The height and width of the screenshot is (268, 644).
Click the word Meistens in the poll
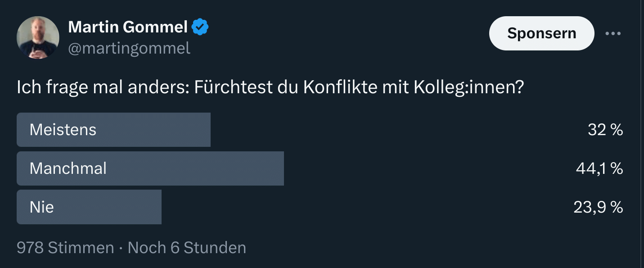pos(63,130)
